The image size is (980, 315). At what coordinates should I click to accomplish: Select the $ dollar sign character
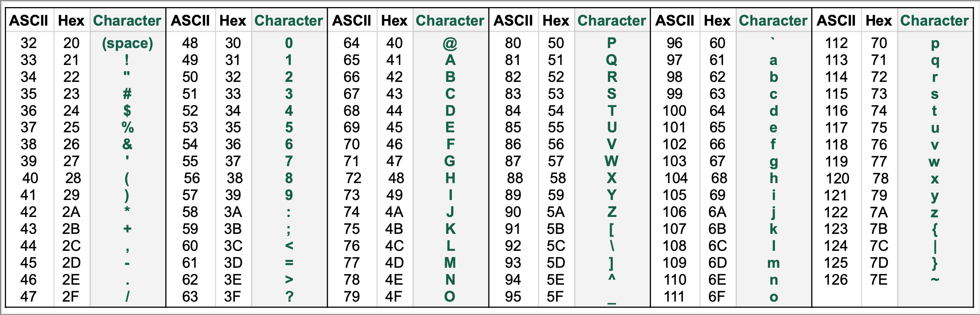pos(127,111)
